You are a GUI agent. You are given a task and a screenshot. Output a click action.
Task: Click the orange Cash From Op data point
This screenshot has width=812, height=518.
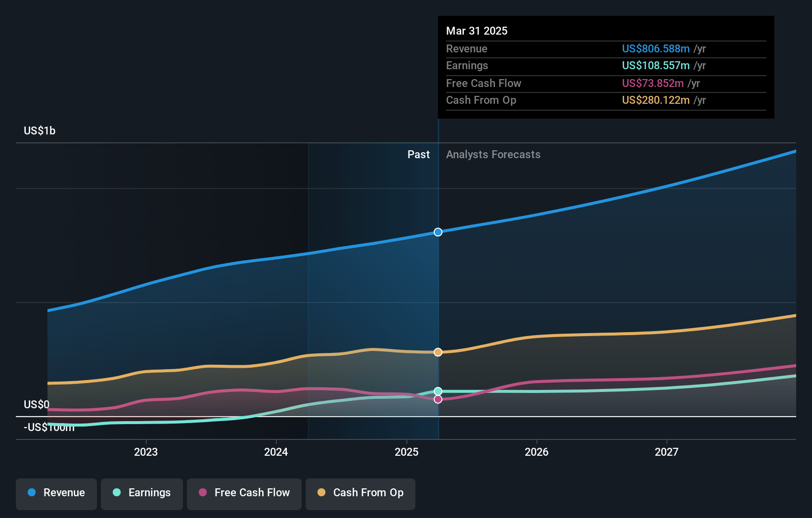click(438, 352)
